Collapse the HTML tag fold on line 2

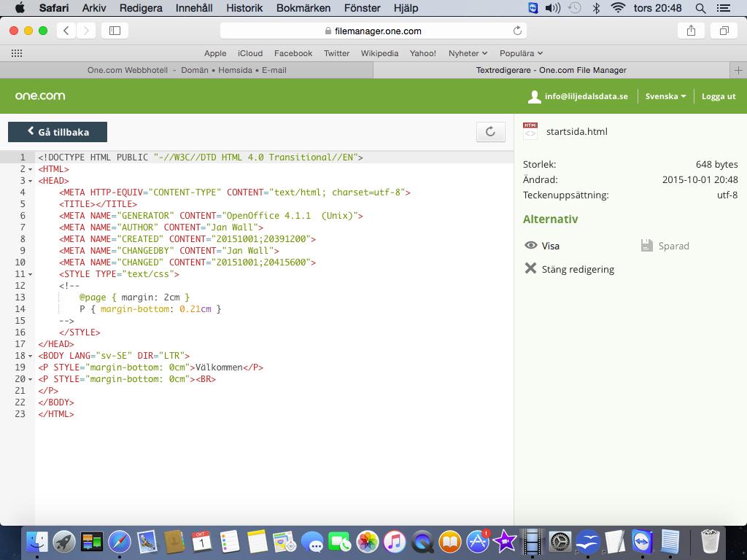tap(31, 169)
